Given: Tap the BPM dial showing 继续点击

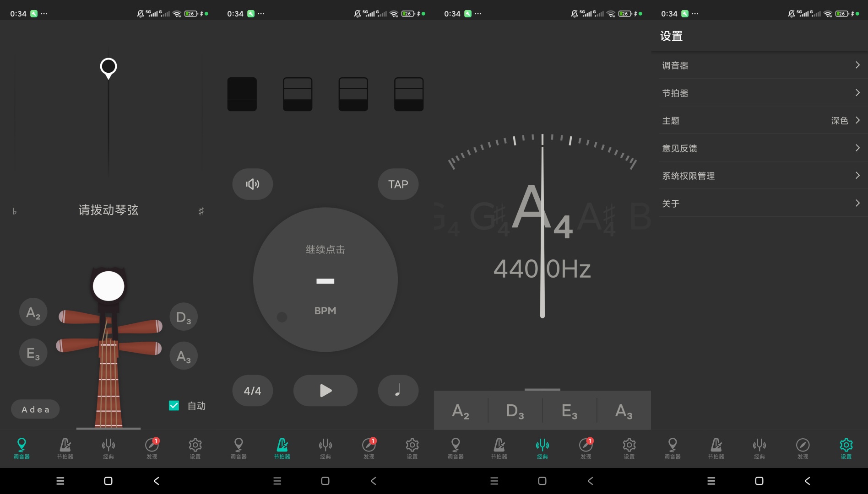Looking at the screenshot, I should (x=325, y=280).
